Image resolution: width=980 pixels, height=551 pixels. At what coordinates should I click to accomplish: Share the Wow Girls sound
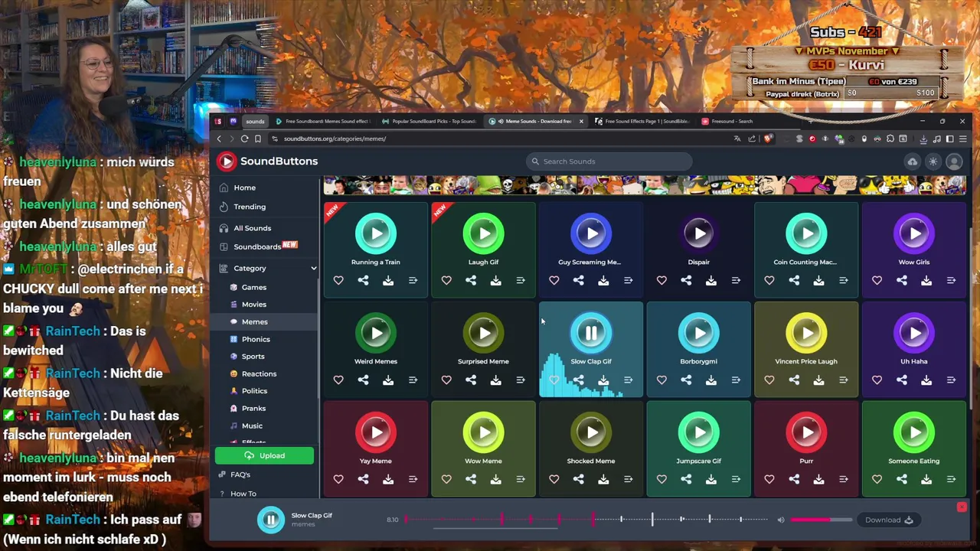[x=901, y=280]
